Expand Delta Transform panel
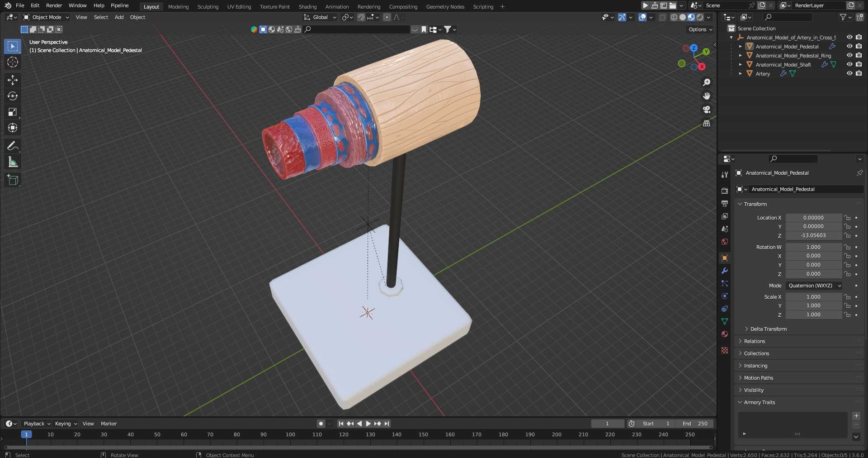 (768, 329)
